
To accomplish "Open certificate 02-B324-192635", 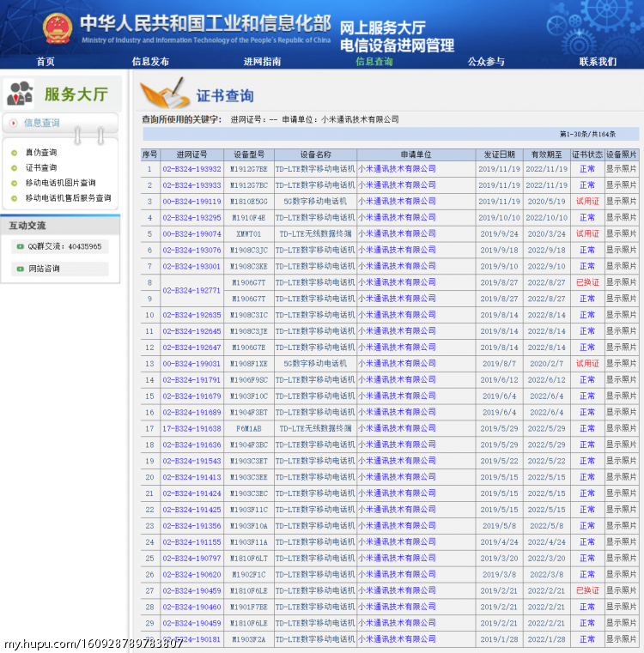I will 191,315.
